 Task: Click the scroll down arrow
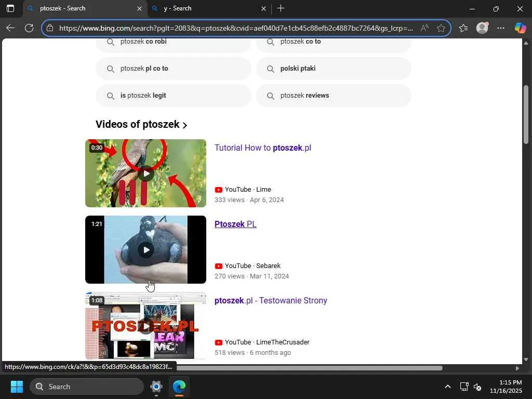point(526,360)
